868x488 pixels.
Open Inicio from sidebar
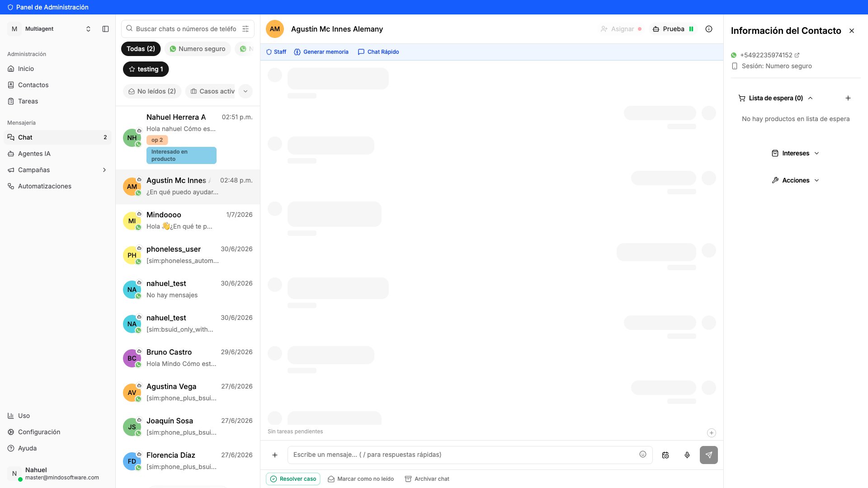58,69
